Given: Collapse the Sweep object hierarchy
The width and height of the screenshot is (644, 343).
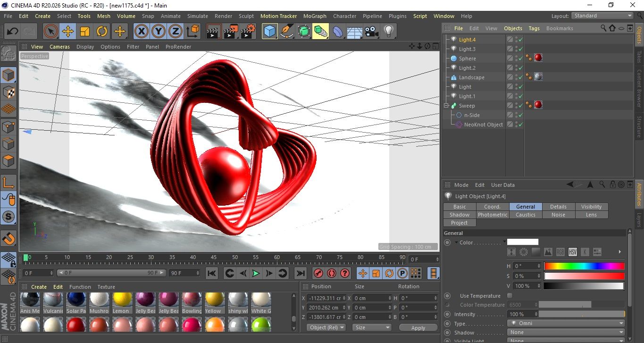Looking at the screenshot, I should [x=446, y=106].
